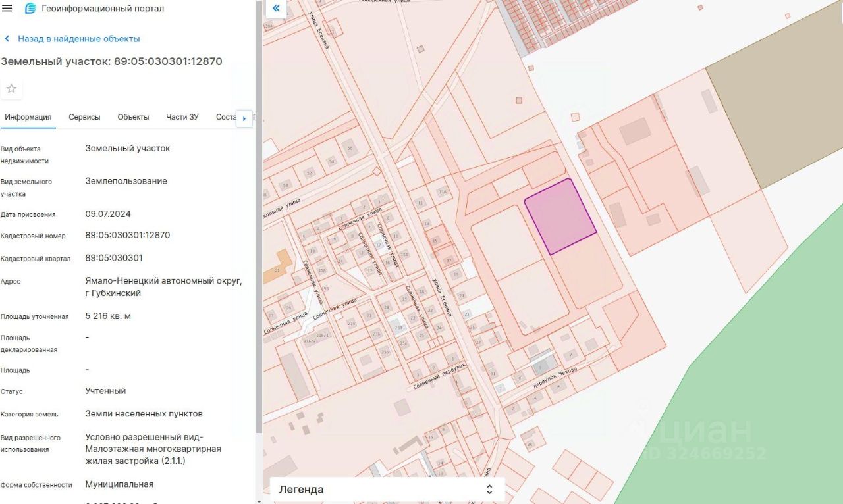Open the partially hidden Состав tab
This screenshot has height=504, width=843.
(226, 117)
